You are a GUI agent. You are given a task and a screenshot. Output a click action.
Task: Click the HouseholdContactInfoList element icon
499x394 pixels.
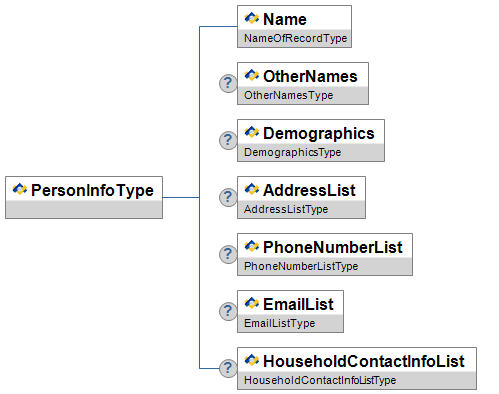pyautogui.click(x=251, y=360)
